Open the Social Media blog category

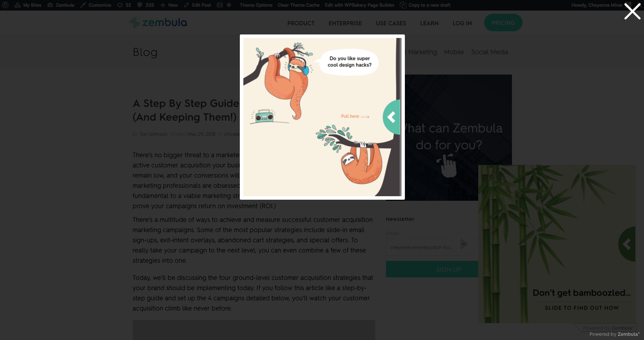pyautogui.click(x=489, y=52)
